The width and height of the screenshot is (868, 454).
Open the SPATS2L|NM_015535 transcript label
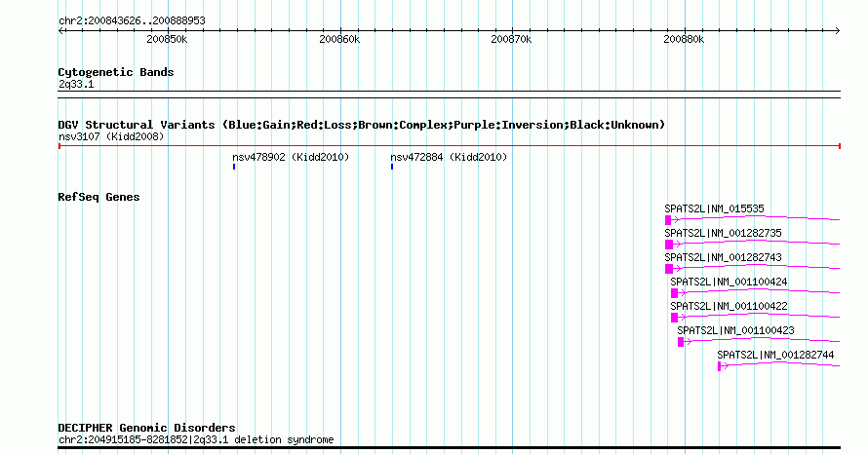click(714, 208)
